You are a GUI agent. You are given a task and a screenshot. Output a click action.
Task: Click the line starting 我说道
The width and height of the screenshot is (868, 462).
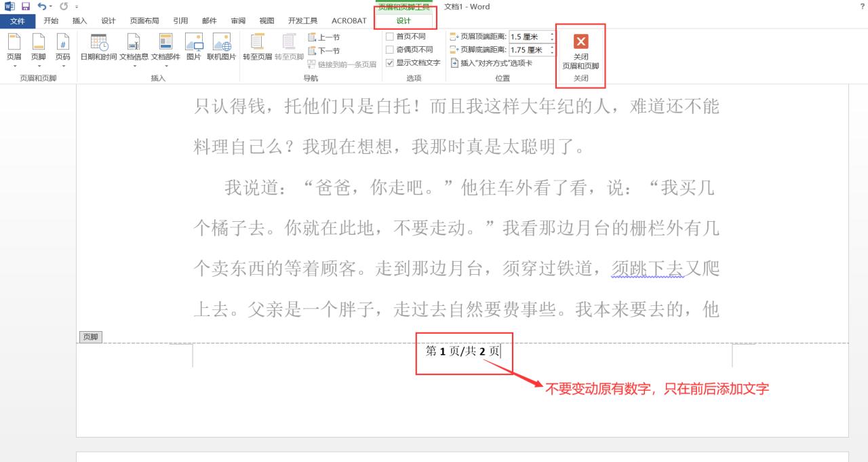pos(469,188)
